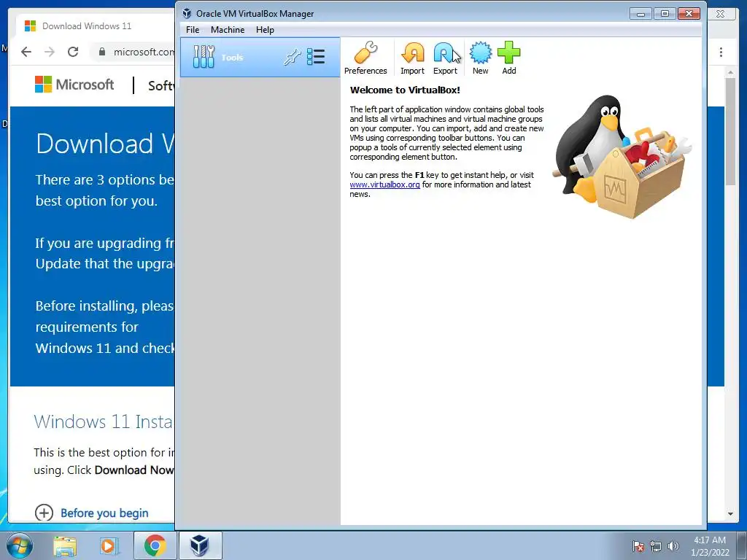This screenshot has width=747, height=560.
Task: Open VirtualBox Preferences
Action: 365,58
